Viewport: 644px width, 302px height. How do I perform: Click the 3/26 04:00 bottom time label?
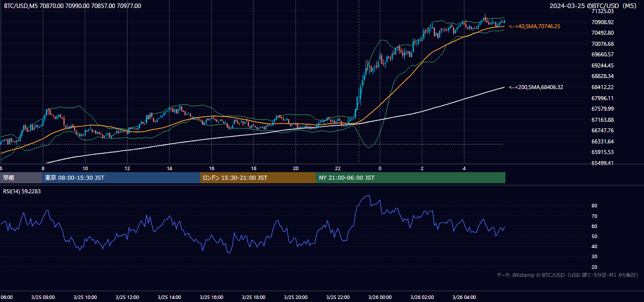pos(464,297)
